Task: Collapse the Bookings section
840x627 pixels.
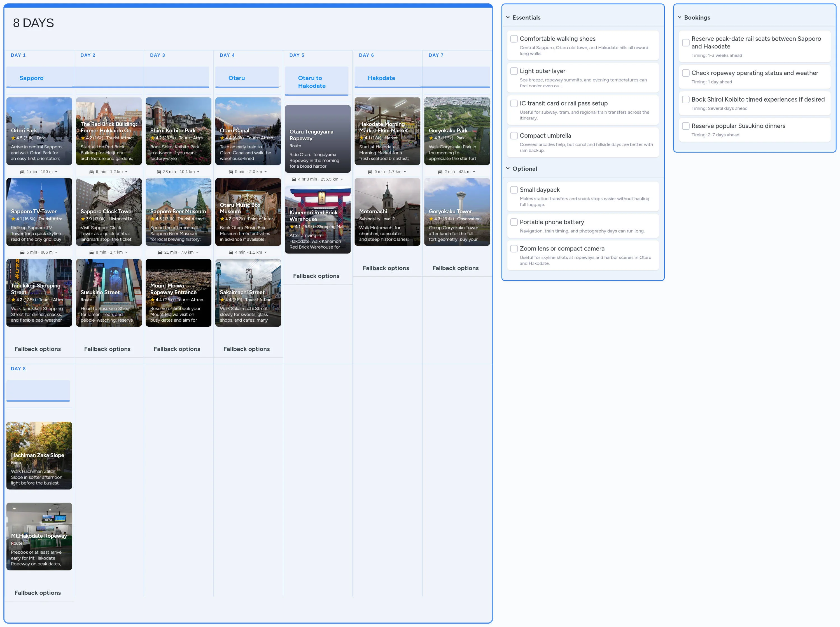Action: pos(680,17)
